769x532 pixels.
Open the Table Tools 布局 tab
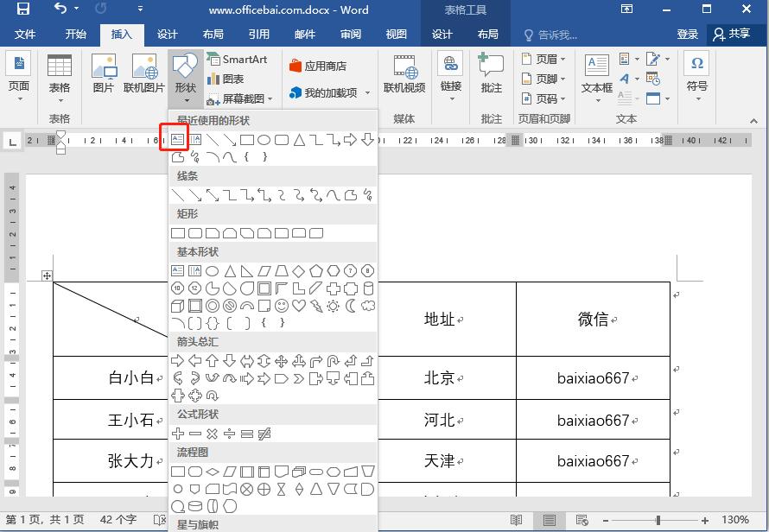488,35
